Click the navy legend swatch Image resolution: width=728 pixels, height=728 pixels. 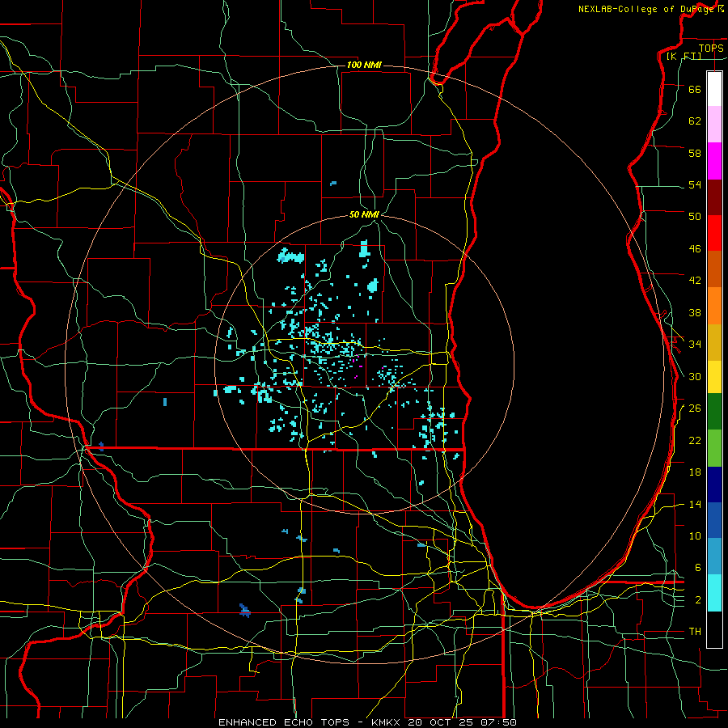point(714,485)
